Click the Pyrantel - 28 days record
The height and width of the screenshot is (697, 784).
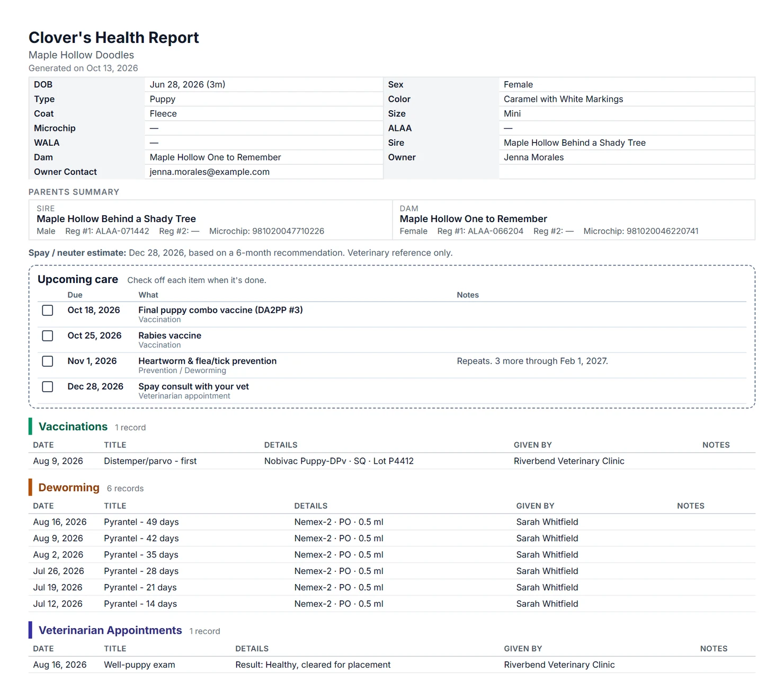point(141,571)
